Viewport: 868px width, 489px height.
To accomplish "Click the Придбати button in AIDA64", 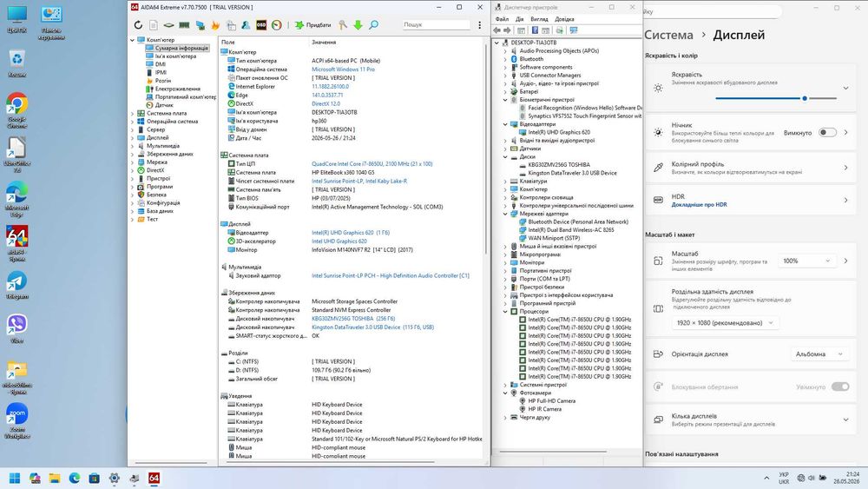I will (312, 25).
